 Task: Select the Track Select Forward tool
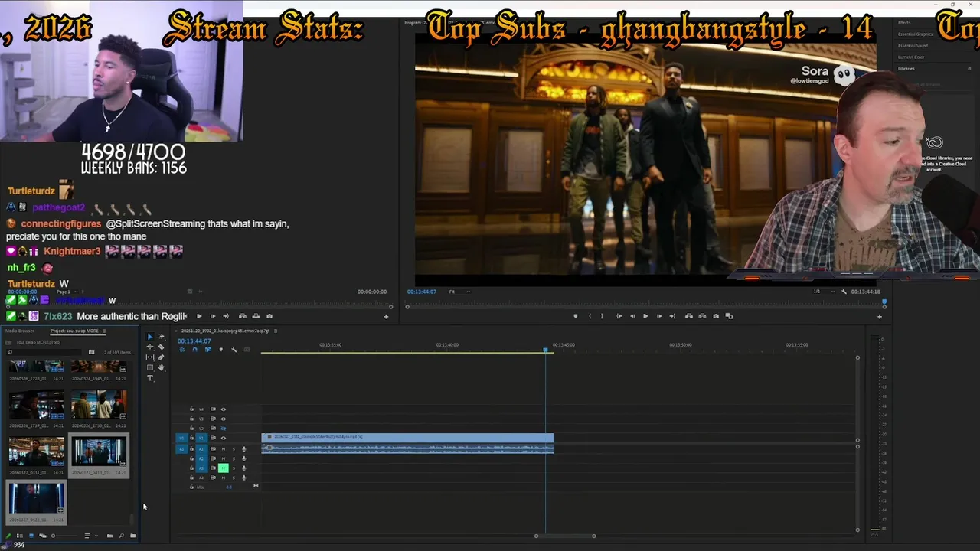161,337
